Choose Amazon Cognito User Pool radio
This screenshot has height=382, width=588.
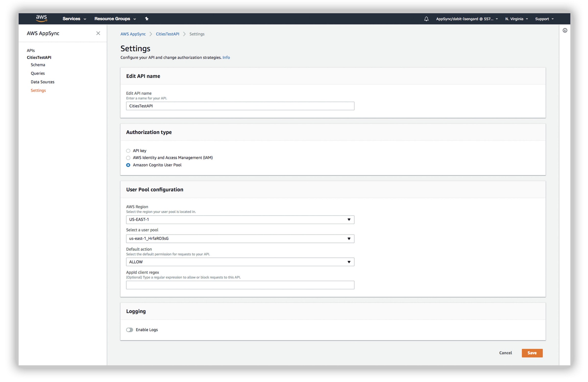(x=128, y=165)
